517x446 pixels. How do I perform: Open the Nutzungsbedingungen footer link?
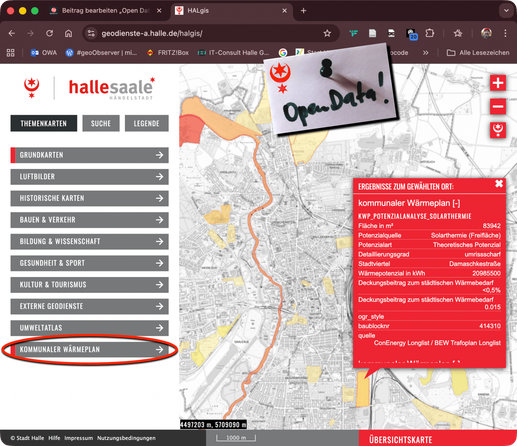pos(126,438)
